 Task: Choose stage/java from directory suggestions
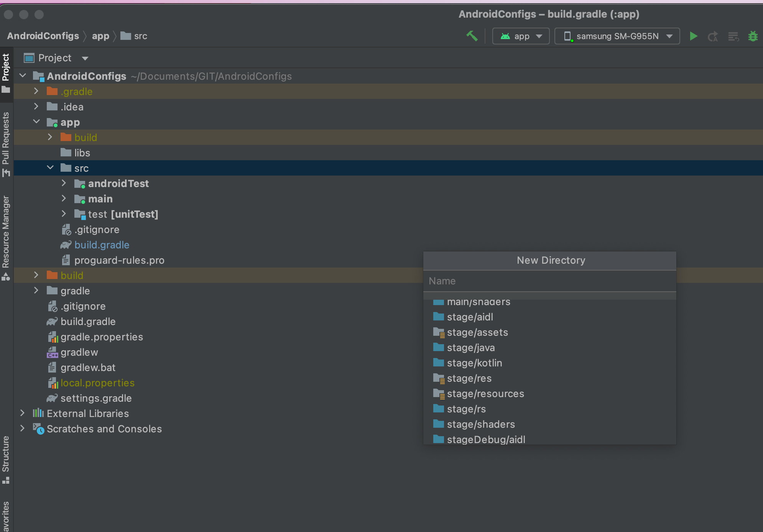pos(550,348)
